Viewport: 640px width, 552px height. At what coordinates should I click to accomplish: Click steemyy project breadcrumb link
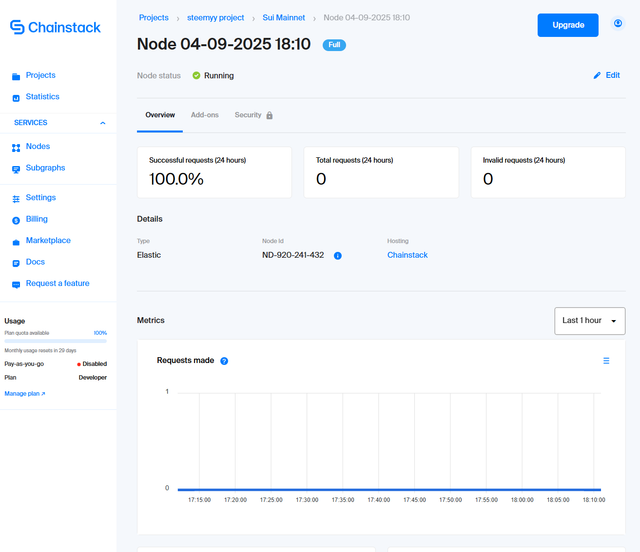pyautogui.click(x=216, y=18)
